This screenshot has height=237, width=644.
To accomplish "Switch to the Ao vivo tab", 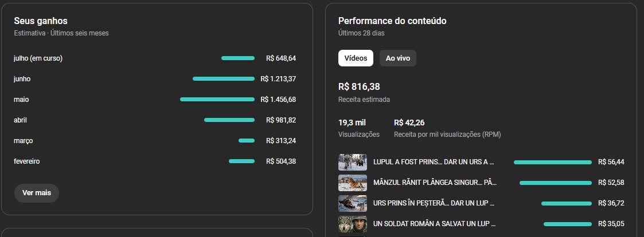I will pyautogui.click(x=398, y=58).
